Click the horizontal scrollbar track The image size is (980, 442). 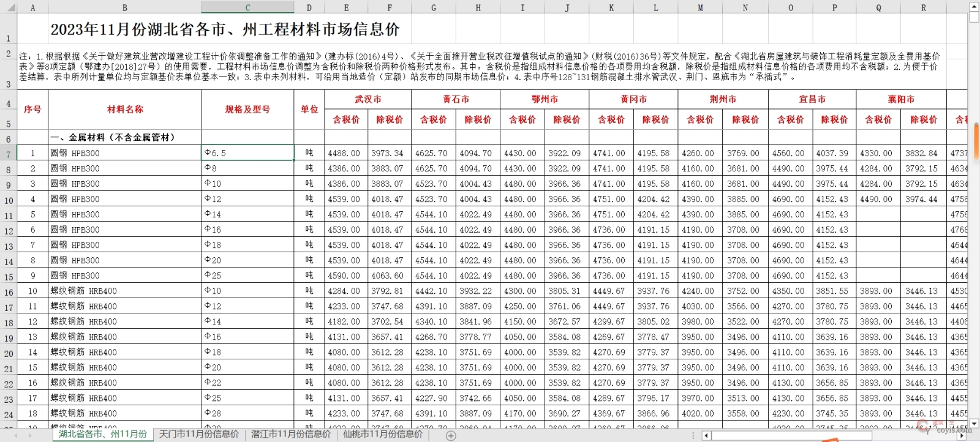pyautogui.click(x=915, y=435)
